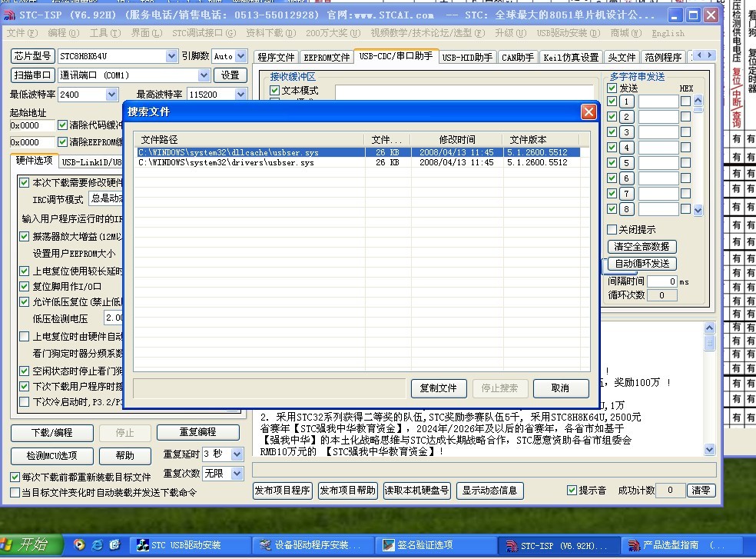This screenshot has width=756, height=559.
Task: Open the 重复次数 无限 dropdown
Action: click(237, 474)
